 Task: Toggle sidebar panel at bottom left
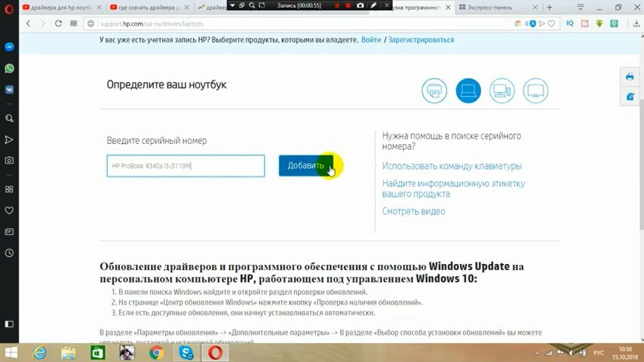click(9, 324)
